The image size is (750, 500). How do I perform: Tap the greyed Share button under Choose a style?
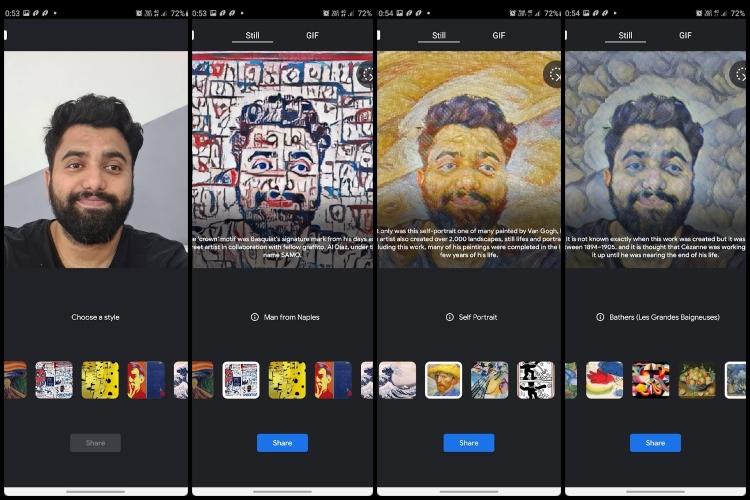pyautogui.click(x=95, y=443)
